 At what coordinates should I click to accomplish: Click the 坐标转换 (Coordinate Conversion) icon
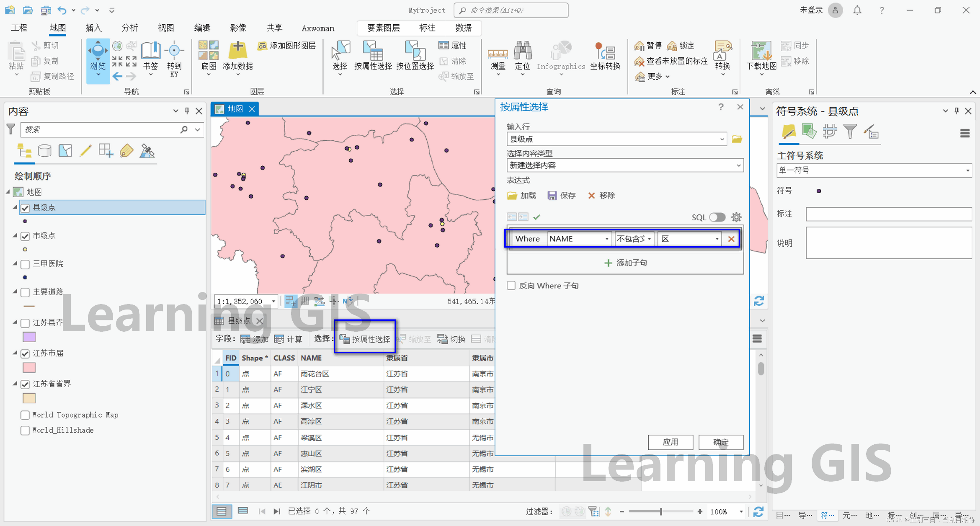[605, 51]
